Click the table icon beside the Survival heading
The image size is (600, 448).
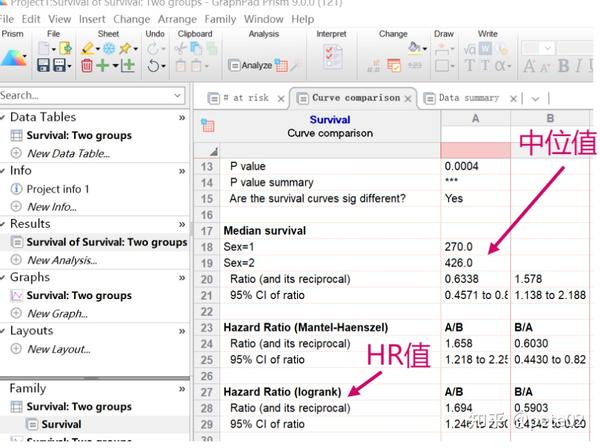point(208,125)
